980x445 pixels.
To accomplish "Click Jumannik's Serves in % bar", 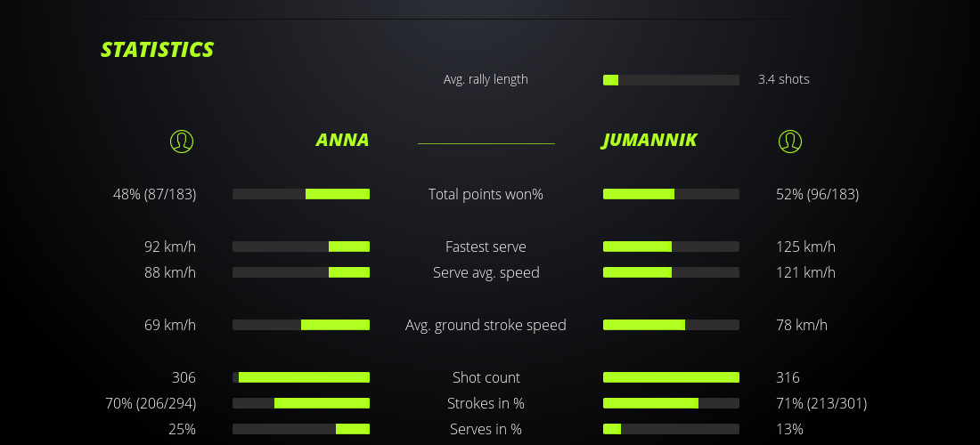I will [671, 429].
